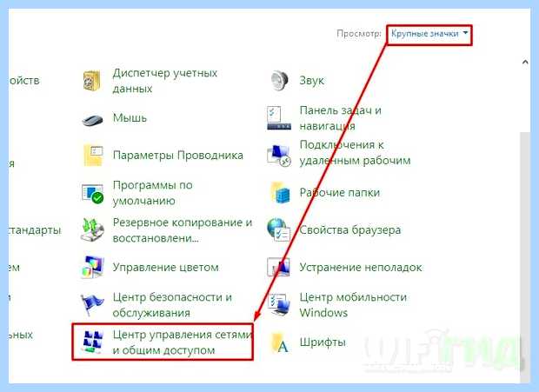
Task: Open the remote desktop connections icon
Action: 279,156
